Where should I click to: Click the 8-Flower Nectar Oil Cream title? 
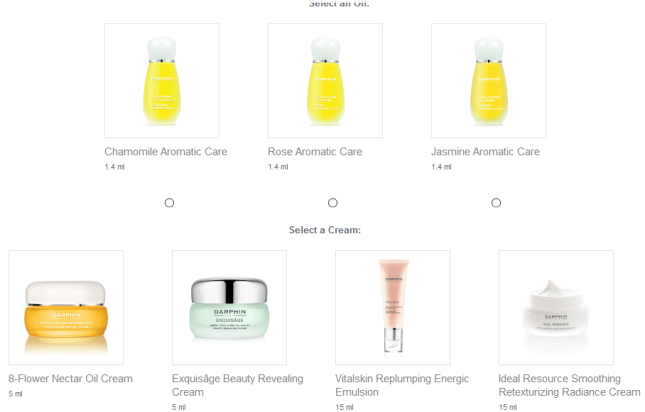[x=71, y=379]
